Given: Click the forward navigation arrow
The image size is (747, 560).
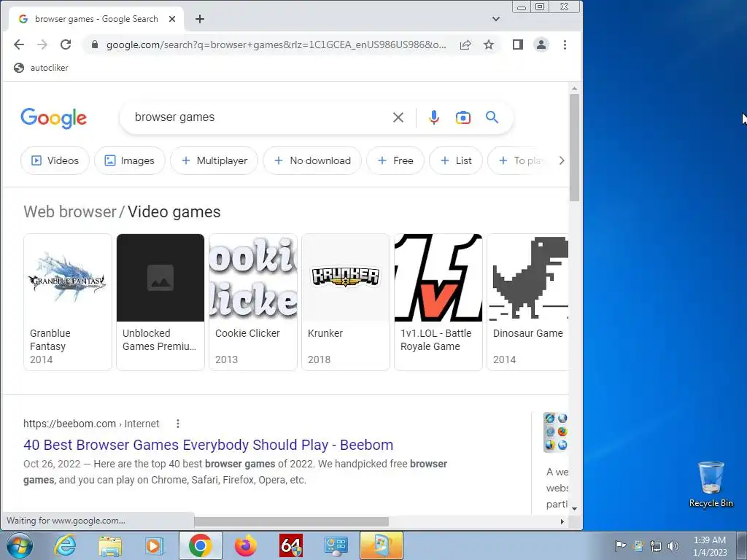Looking at the screenshot, I should pyautogui.click(x=42, y=44).
